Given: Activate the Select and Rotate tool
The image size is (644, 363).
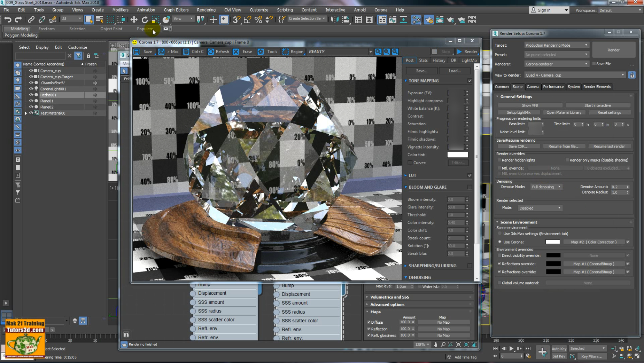Looking at the screenshot, I should click(x=145, y=20).
